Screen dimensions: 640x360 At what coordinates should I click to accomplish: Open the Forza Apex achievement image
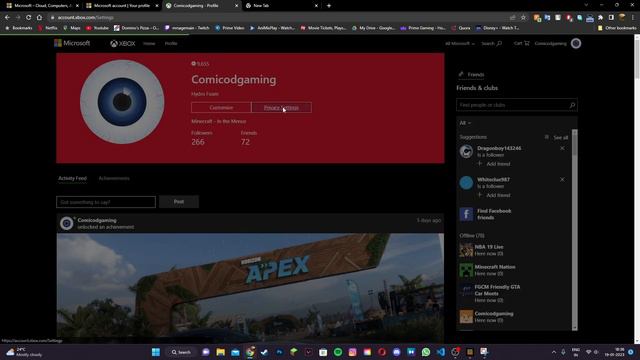tap(250, 288)
